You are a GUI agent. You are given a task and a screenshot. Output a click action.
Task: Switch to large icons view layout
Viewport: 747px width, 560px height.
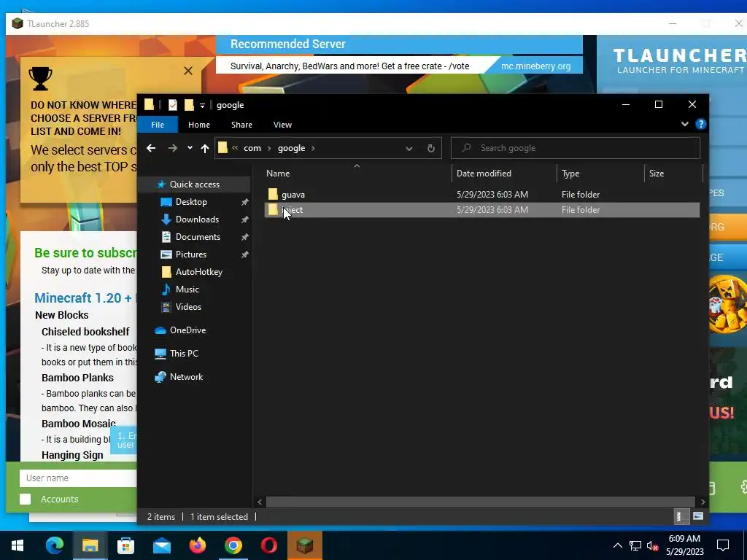(698, 517)
